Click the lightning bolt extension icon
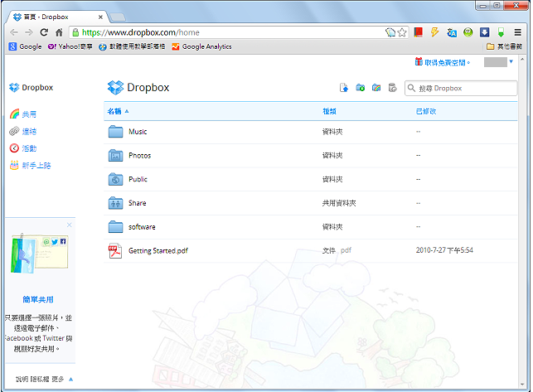The height and width of the screenshot is (392, 533). click(434, 32)
